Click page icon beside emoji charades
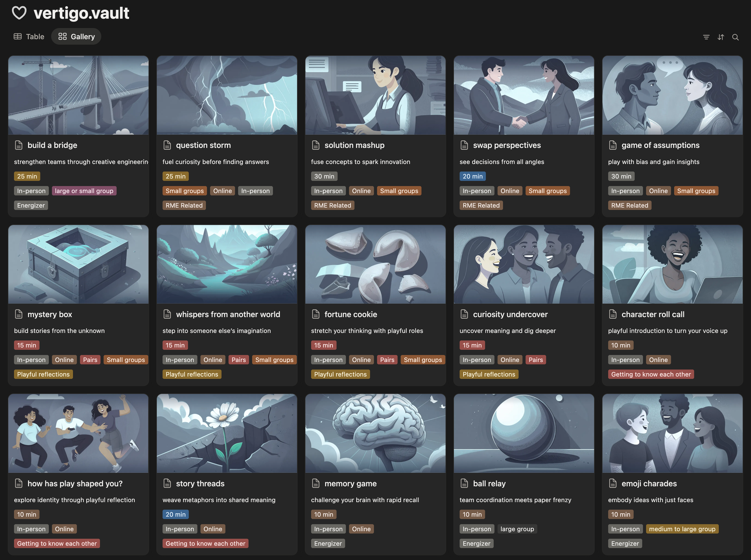The height and width of the screenshot is (560, 751). click(613, 483)
